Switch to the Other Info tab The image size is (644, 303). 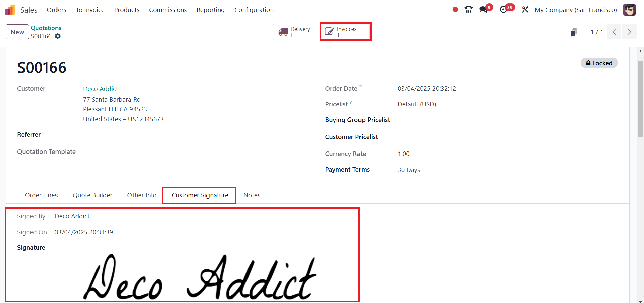tap(142, 195)
